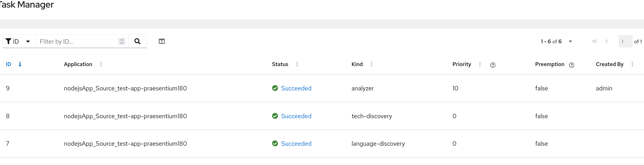Open Succeeded status link for task 9
The width and height of the screenshot is (644, 165).
click(296, 88)
